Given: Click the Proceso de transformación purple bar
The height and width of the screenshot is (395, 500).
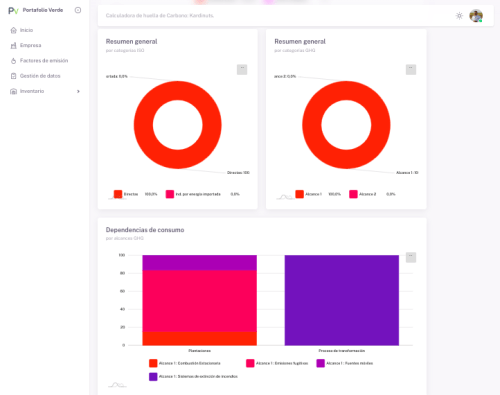Looking at the screenshot, I should 342,300.
